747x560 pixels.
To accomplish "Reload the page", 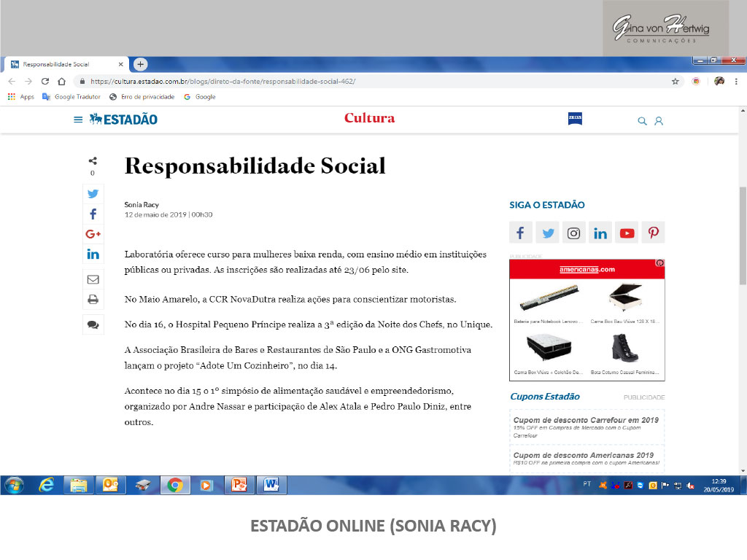I will 45,82.
